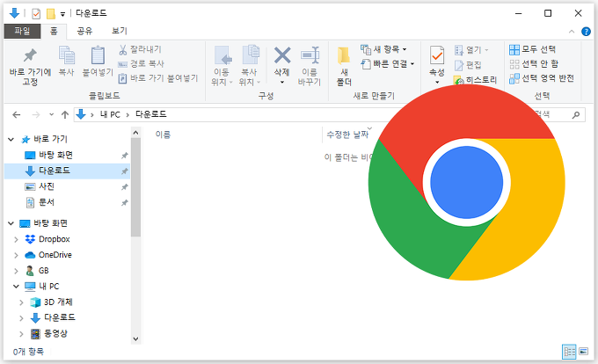
Task: Open recent locations dropdown arrow
Action: [52, 114]
